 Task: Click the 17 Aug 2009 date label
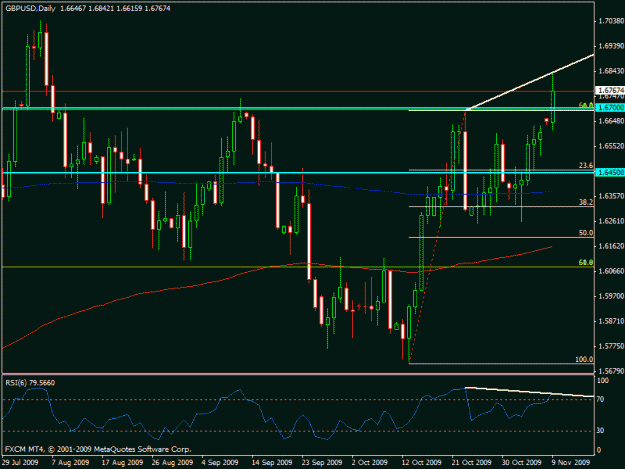click(x=122, y=462)
